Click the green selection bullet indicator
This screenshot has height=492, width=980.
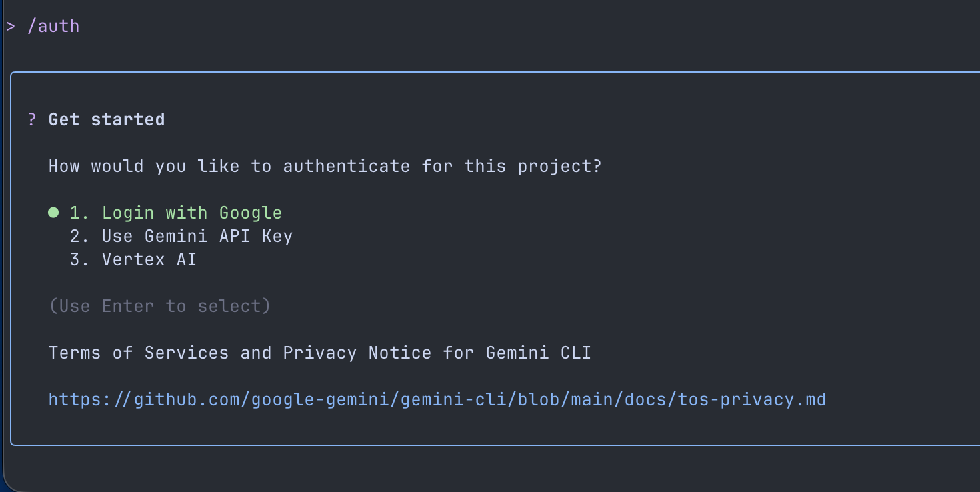click(x=53, y=212)
